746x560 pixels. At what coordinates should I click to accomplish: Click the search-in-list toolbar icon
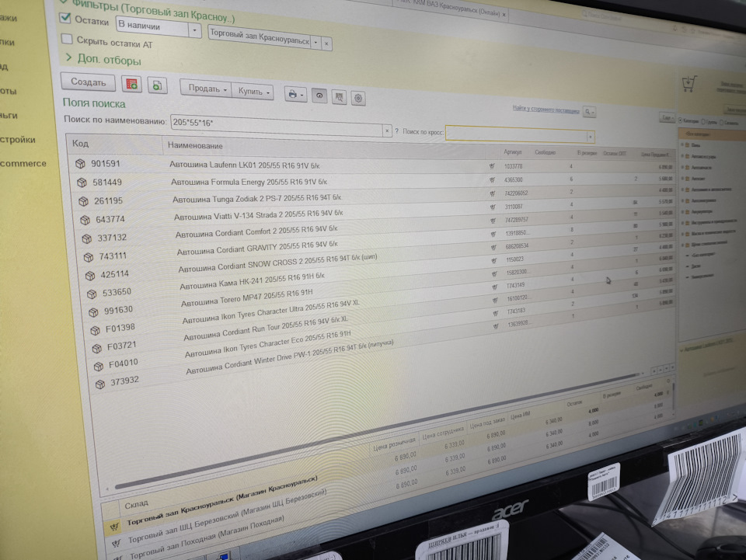339,97
